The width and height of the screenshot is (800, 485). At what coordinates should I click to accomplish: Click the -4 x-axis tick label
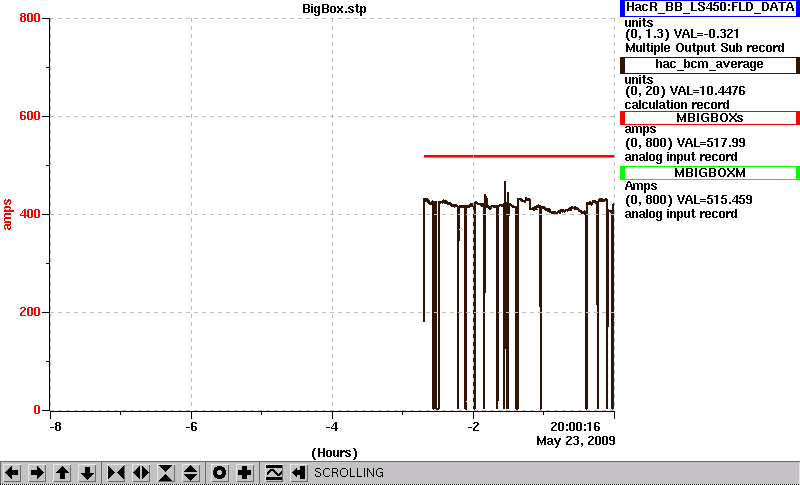(x=332, y=426)
